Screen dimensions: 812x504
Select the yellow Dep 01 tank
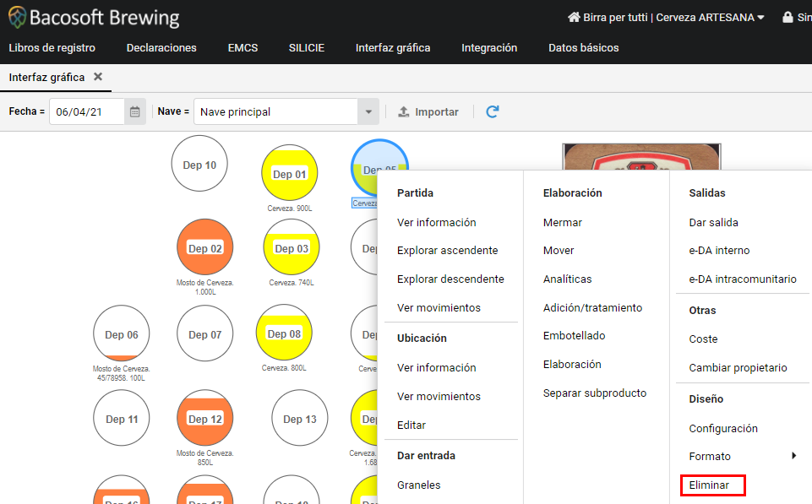[x=290, y=172]
